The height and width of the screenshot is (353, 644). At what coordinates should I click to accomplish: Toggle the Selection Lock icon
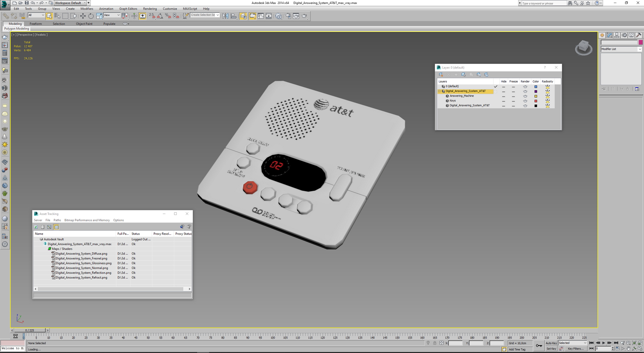[435, 343]
